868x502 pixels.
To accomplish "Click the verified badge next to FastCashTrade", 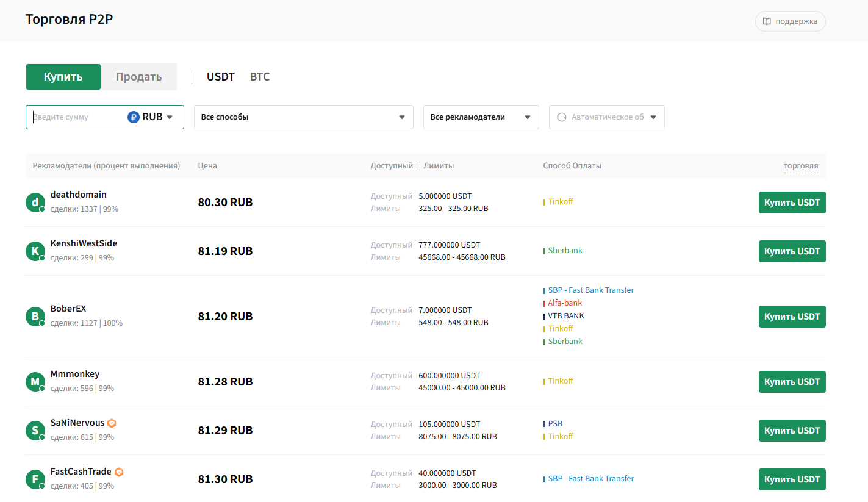I will pos(119,472).
